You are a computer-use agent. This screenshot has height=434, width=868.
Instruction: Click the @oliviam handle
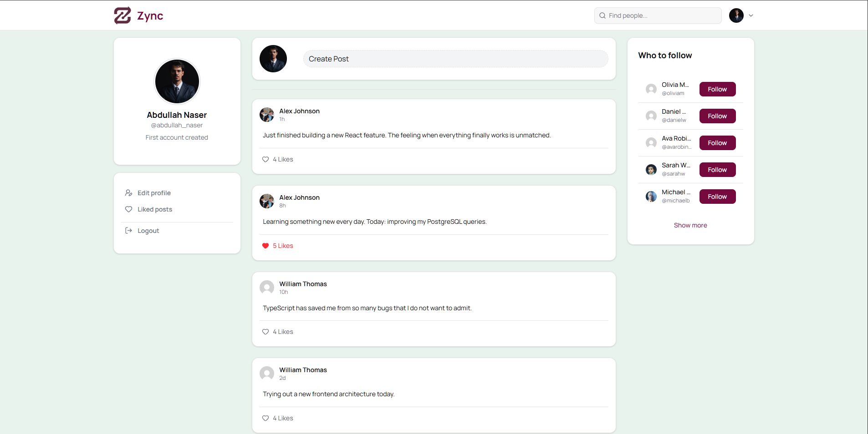point(673,93)
